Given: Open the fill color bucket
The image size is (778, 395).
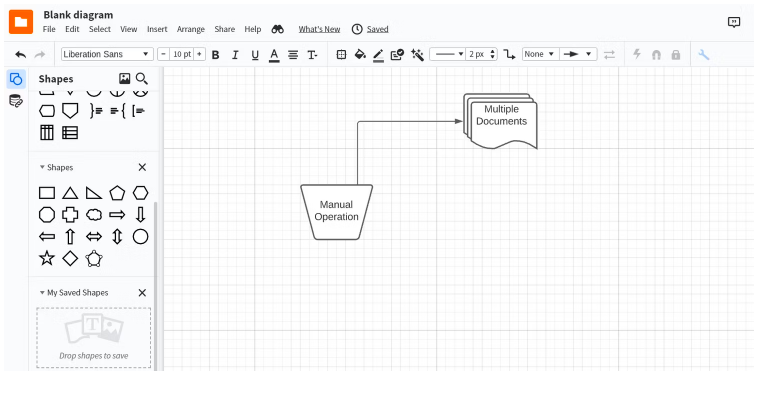Looking at the screenshot, I should 360,55.
